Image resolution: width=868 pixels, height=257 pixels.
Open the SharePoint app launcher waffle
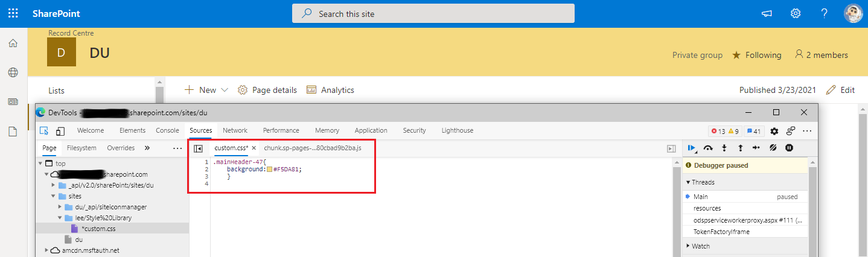pos(13,13)
